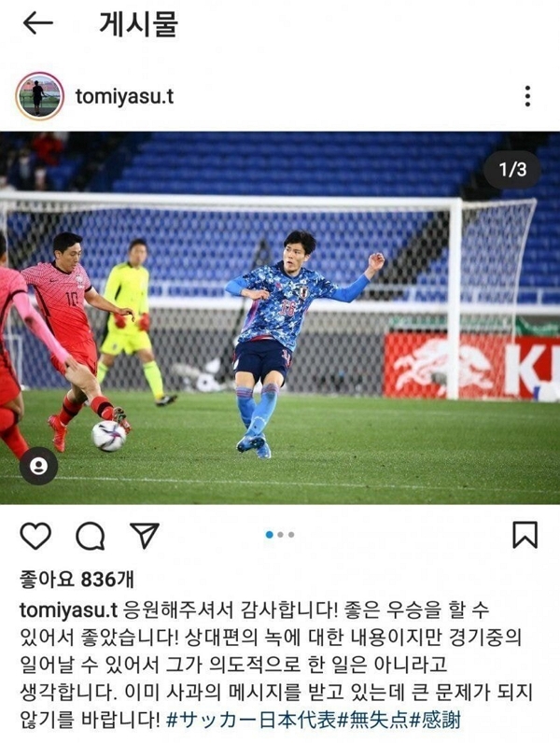
Task: Tap the match photo in post
Action: 280,318
